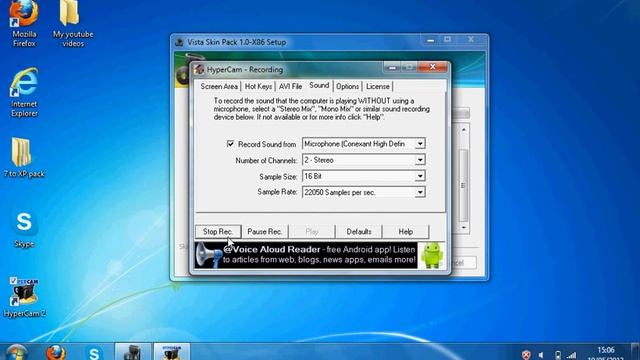This screenshot has width=640, height=360.
Task: Switch to the Hot Keys tab
Action: [x=258, y=87]
